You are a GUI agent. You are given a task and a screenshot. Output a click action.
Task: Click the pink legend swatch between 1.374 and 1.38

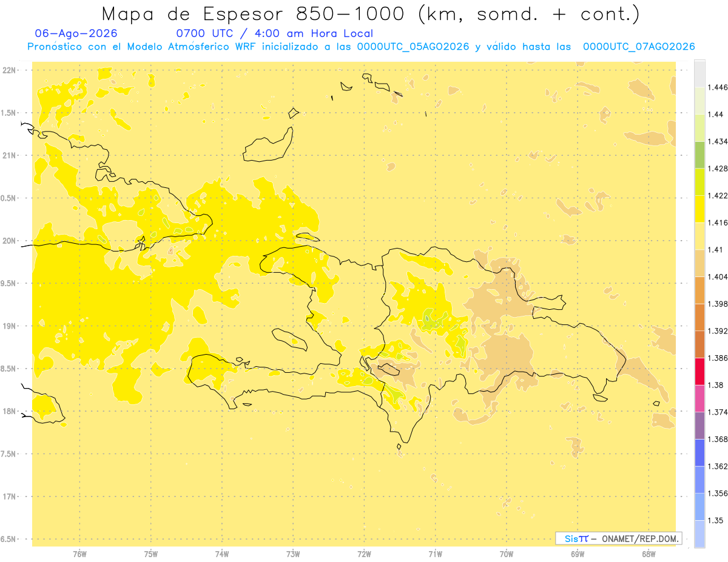tap(699, 398)
